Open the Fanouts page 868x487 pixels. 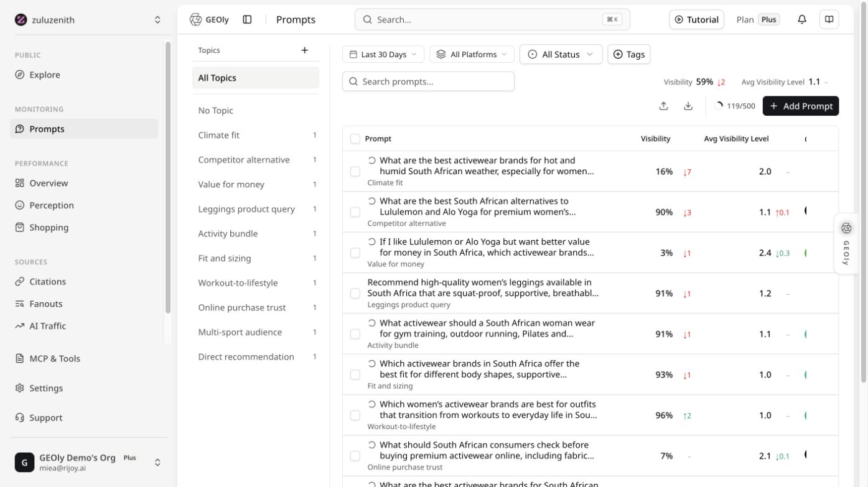pyautogui.click(x=84, y=304)
